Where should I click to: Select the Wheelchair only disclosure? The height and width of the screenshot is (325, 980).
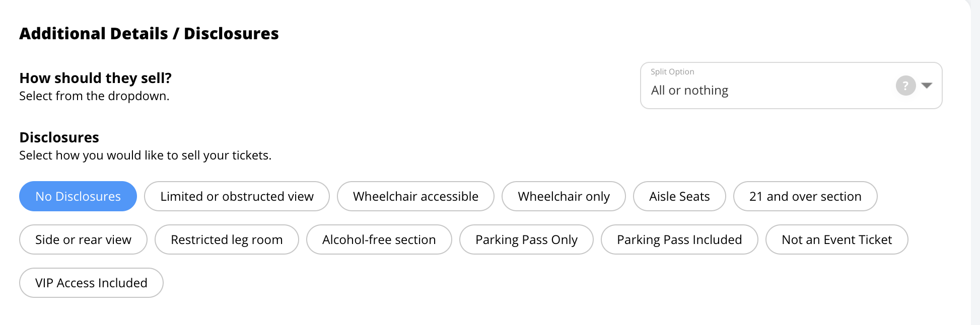[564, 196]
